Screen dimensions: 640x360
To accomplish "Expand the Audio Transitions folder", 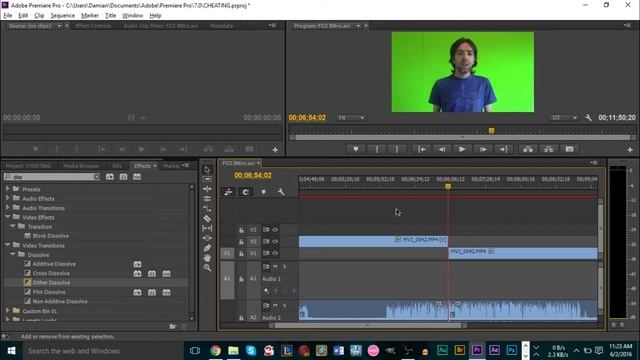I will (7, 208).
